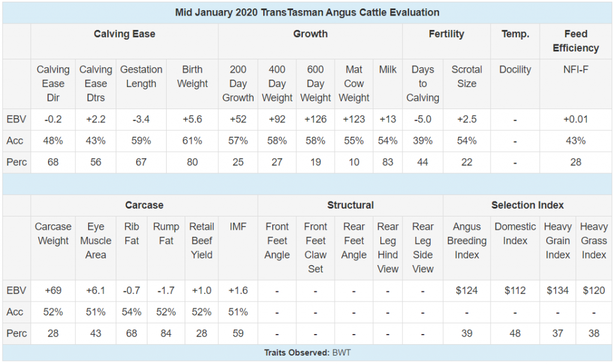The height and width of the screenshot is (364, 614).
Task: Select the Angus Breeding Index header
Action: click(466, 240)
